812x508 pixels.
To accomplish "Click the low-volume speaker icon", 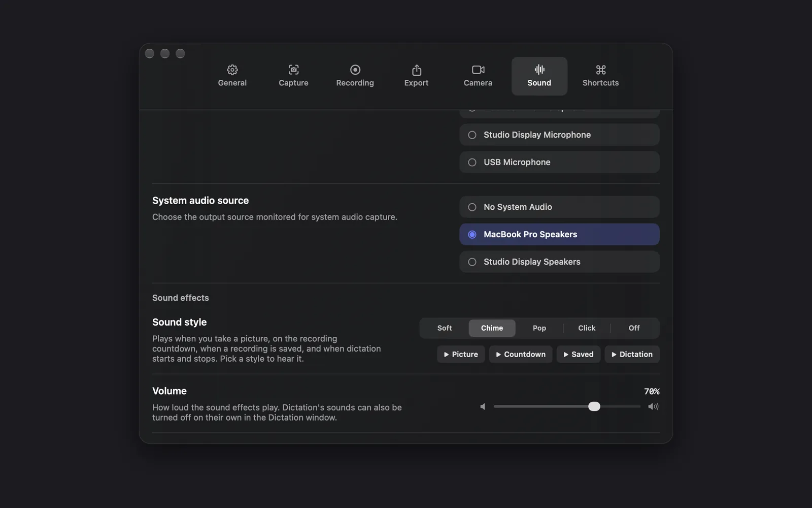I will click(x=483, y=406).
